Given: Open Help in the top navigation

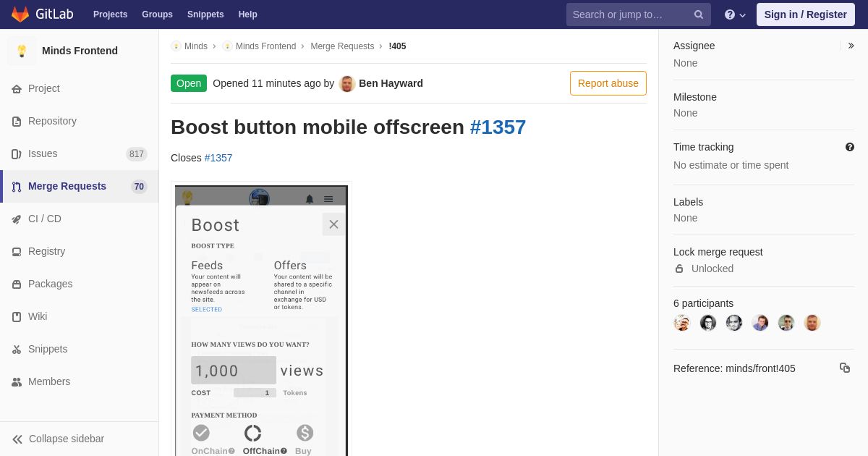Looking at the screenshot, I should 248,14.
